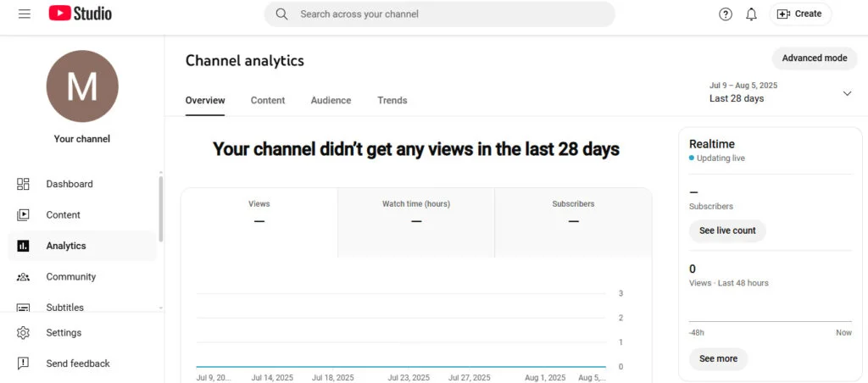Click the Realtime heading

(x=712, y=144)
